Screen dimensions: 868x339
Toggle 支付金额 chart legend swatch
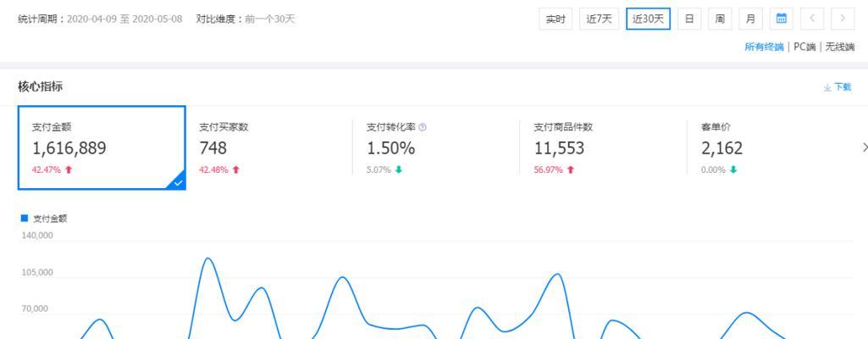[x=24, y=219]
